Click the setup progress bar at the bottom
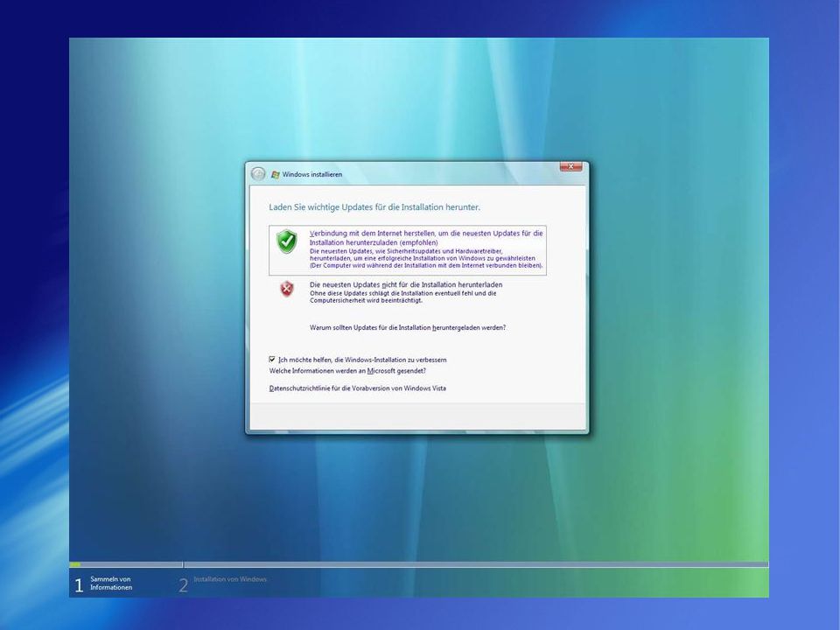This screenshot has width=840, height=630. coord(419,564)
